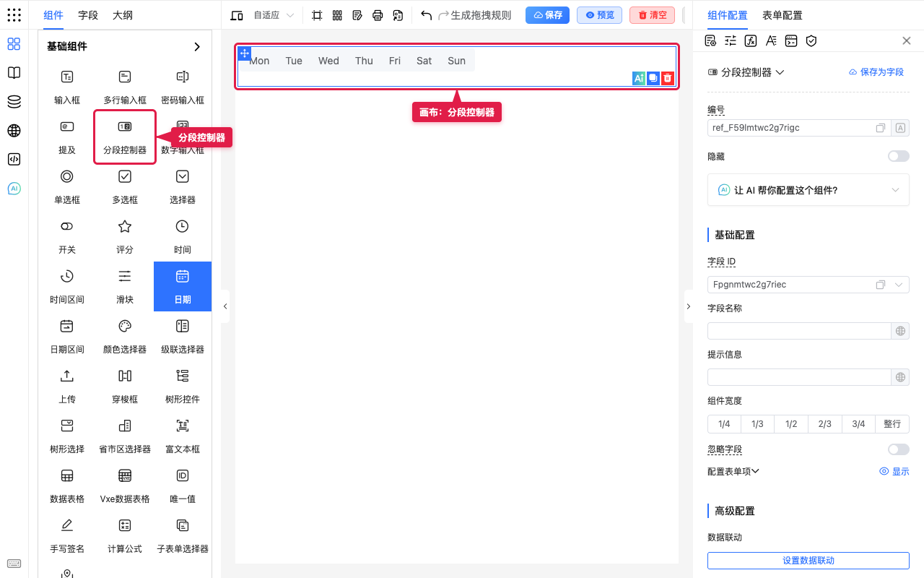Open the code sidebar icon

click(x=14, y=160)
